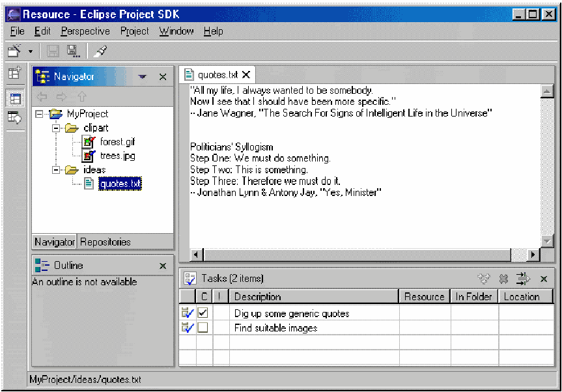Click the ideas folder icon
The width and height of the screenshot is (562, 392).
click(72, 170)
